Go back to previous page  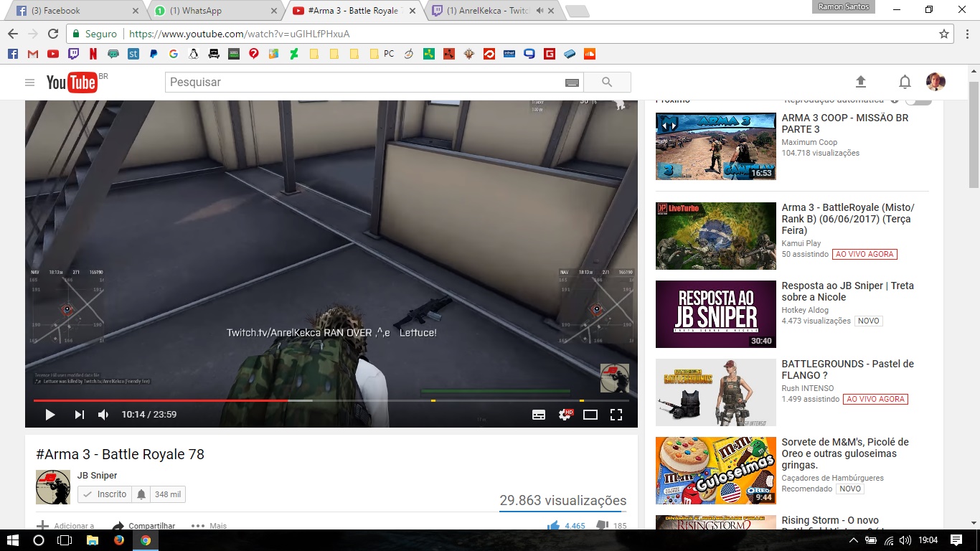(x=13, y=34)
